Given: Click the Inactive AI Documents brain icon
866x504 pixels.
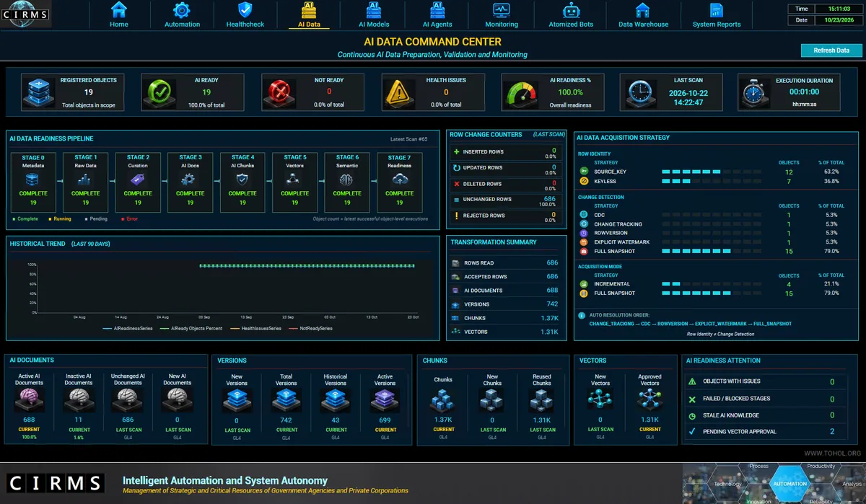Looking at the screenshot, I should (x=79, y=400).
